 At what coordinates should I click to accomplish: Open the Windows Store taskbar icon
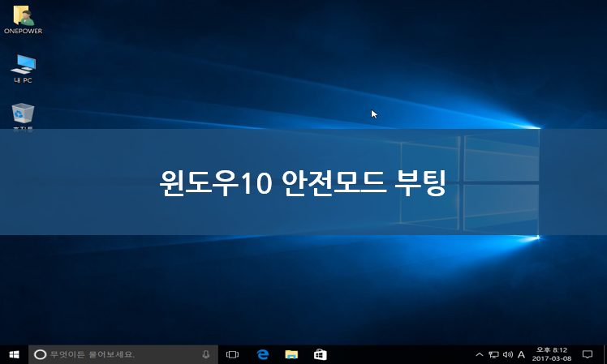[x=321, y=354]
